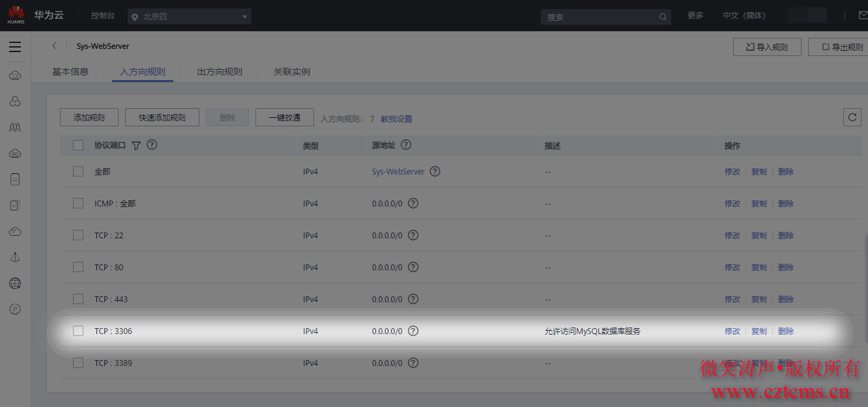Click 删除 in the 全部 rule row
Viewport: 868px width, 407px height.
[x=786, y=171]
